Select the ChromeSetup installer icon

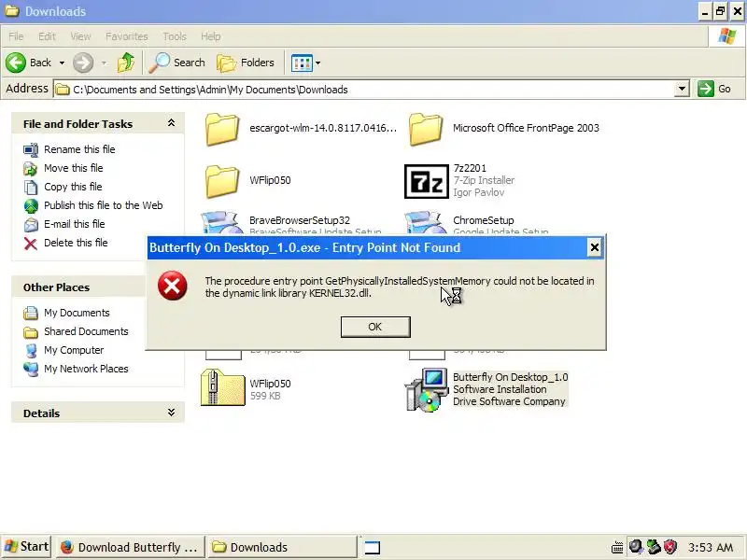click(425, 222)
